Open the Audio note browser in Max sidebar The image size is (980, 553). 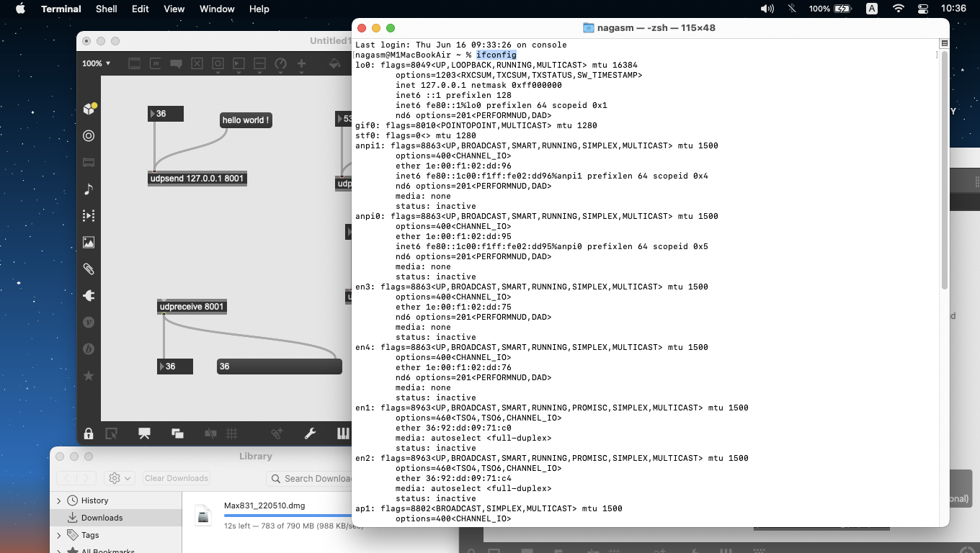click(x=89, y=189)
